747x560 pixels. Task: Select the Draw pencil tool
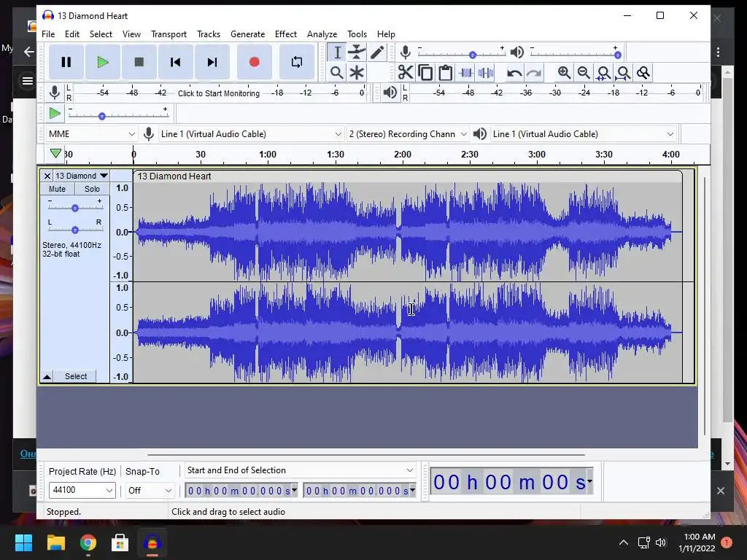pos(377,52)
